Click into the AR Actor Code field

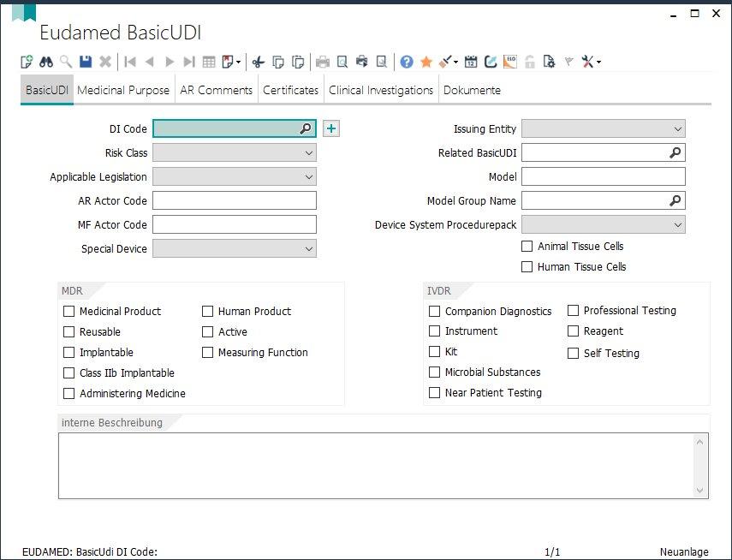pos(235,201)
